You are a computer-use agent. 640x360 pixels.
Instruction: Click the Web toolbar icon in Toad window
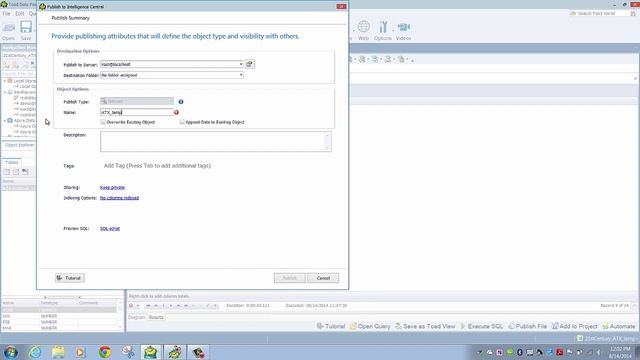point(363,31)
